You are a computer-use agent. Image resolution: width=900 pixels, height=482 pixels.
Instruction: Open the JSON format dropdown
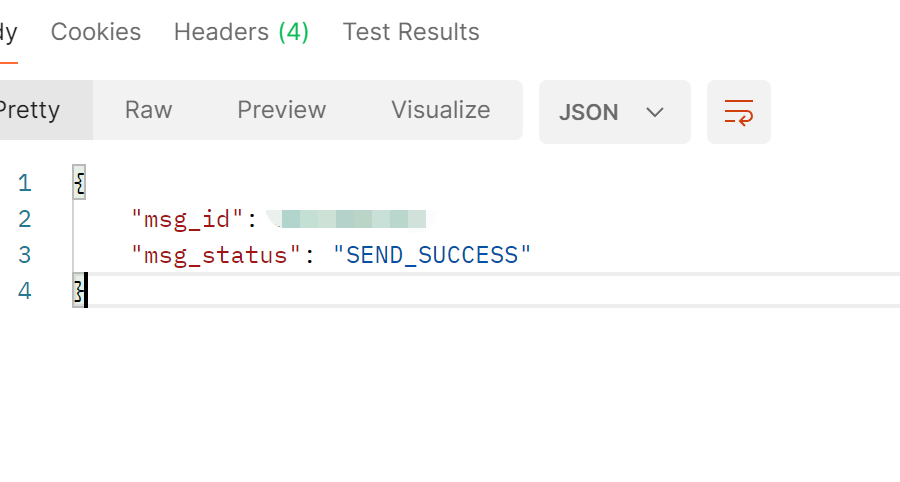tap(615, 112)
